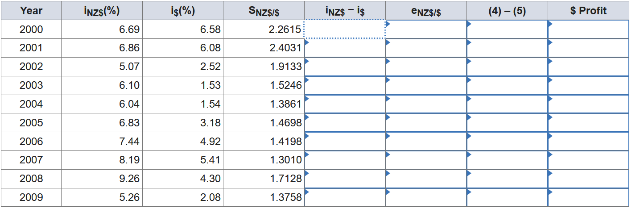Select the iNZ$ − i$ input for year 2001
This screenshot has width=644, height=217.
[x=345, y=48]
